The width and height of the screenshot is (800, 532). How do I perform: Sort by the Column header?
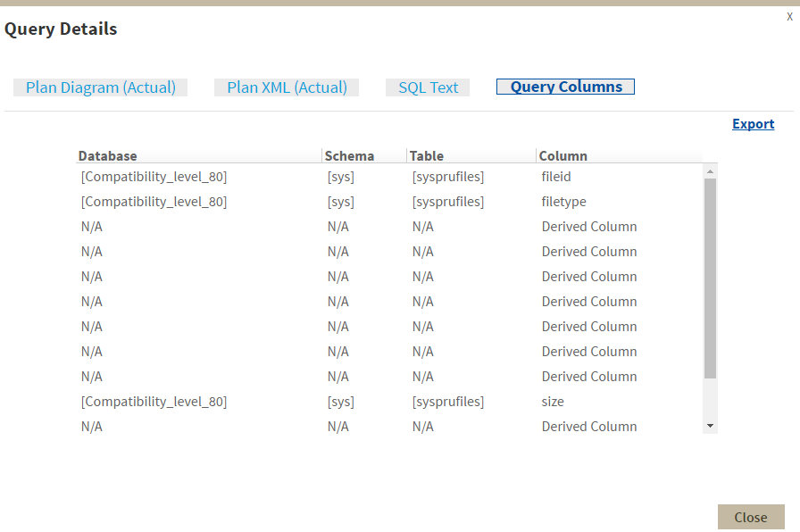tap(563, 155)
